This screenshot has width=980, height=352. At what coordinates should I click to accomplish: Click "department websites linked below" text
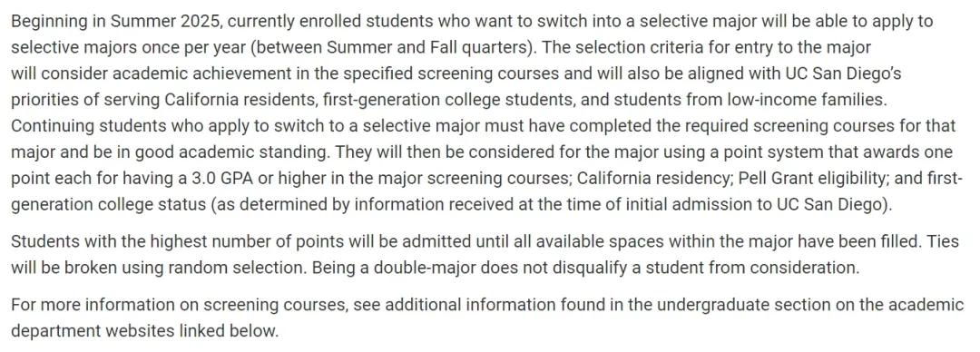[144, 331]
